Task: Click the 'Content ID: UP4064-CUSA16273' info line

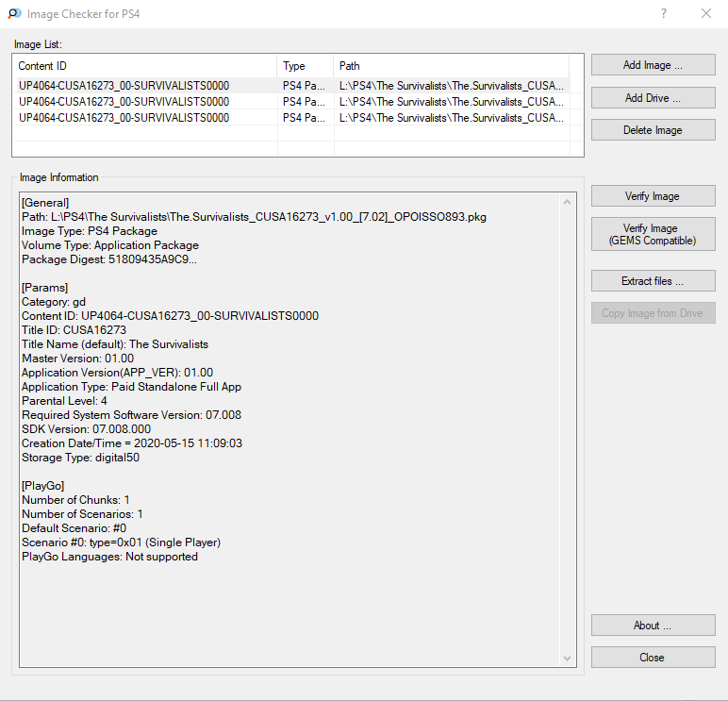Action: 170,316
